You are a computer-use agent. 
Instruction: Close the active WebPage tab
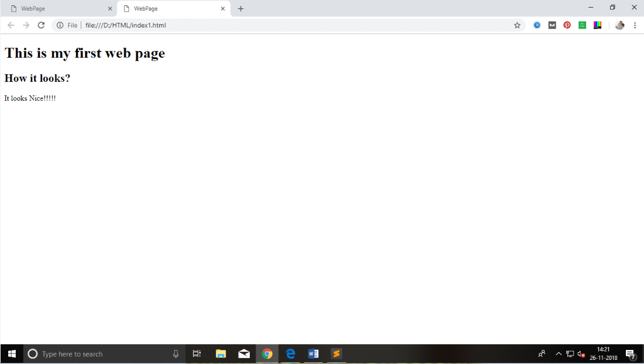point(223,9)
